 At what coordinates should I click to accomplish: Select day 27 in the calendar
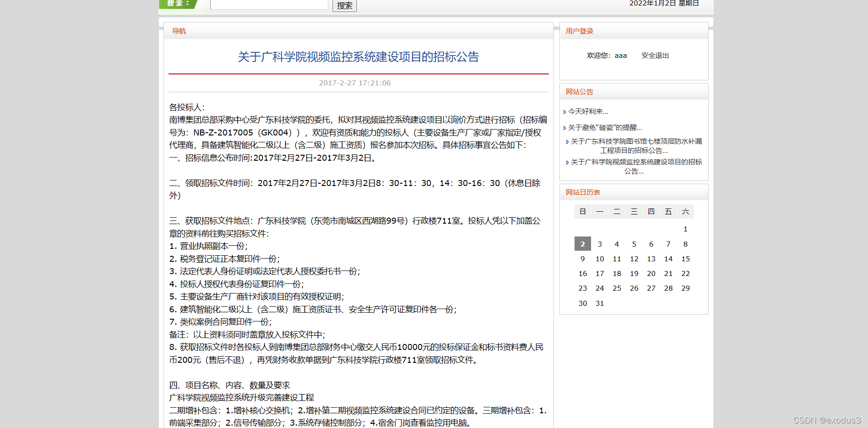coord(651,288)
